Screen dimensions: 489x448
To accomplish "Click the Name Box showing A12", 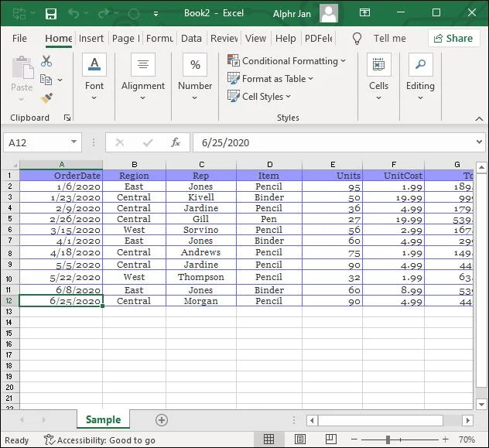I will click(36, 143).
